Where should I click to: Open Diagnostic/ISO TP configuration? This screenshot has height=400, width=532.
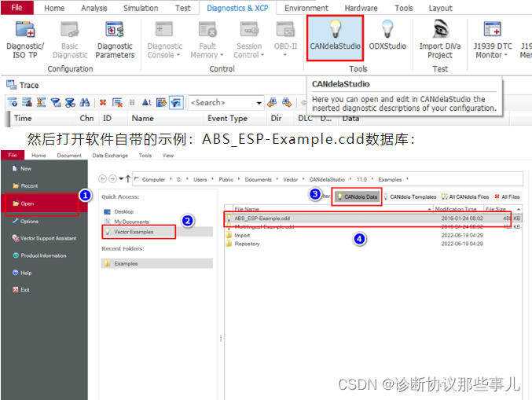(25, 40)
